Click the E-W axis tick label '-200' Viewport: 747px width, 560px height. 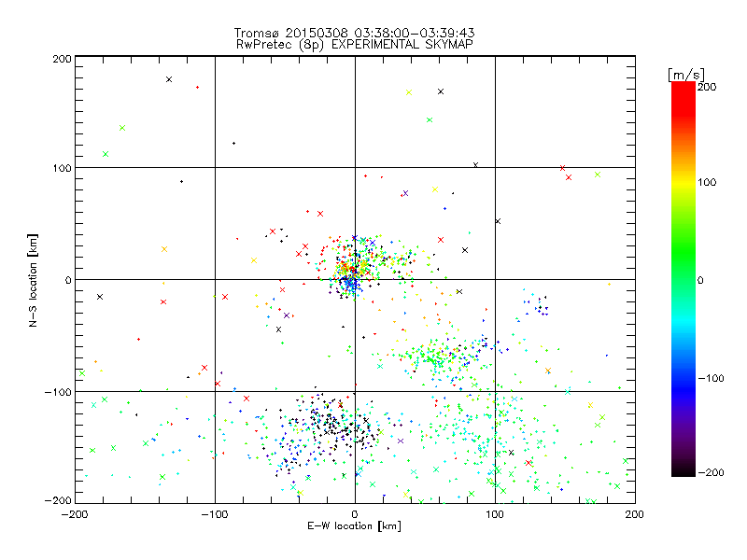tap(75, 514)
